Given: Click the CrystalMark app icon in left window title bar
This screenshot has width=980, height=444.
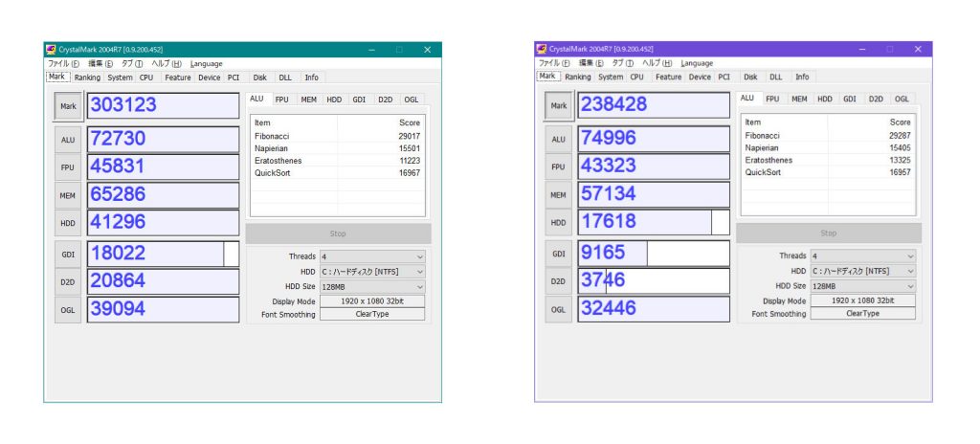Looking at the screenshot, I should coord(52,50).
